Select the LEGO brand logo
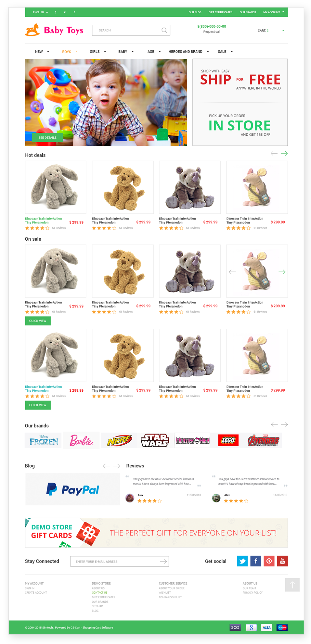Screen dimensions: 311x644 tap(228, 440)
